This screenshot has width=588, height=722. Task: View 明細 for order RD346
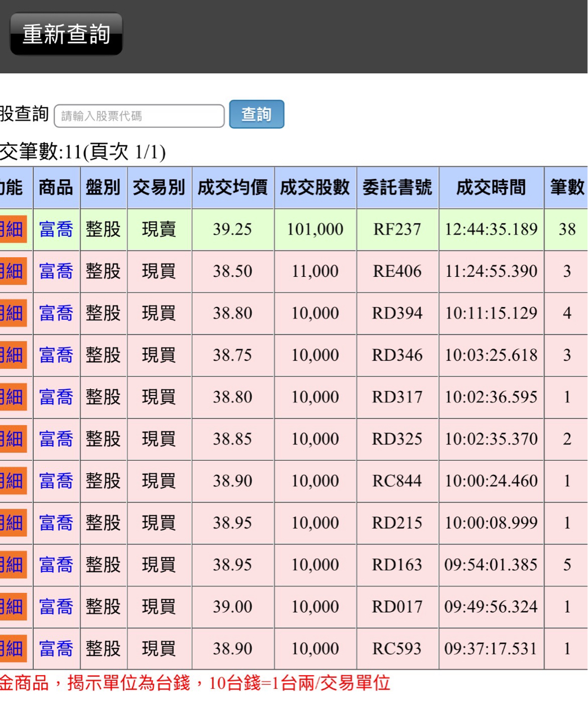(x=13, y=355)
